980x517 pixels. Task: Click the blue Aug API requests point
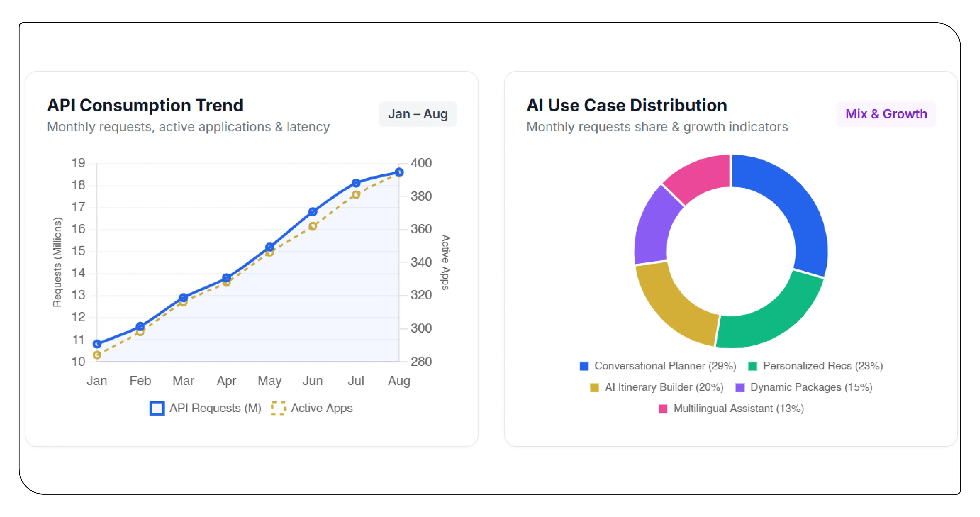tap(399, 172)
